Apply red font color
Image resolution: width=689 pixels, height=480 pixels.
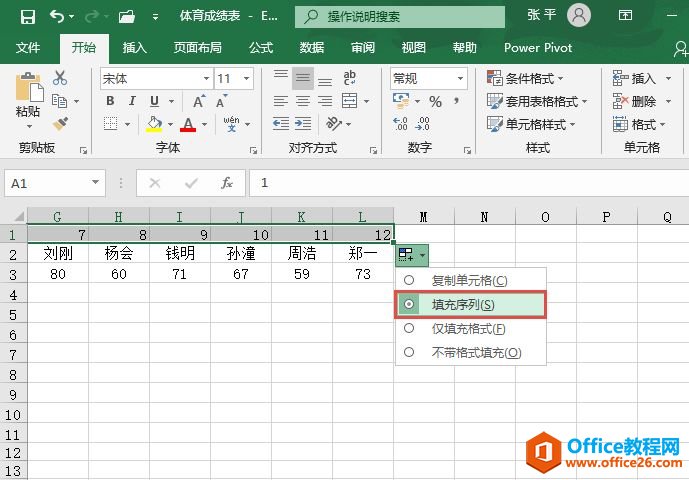[188, 124]
